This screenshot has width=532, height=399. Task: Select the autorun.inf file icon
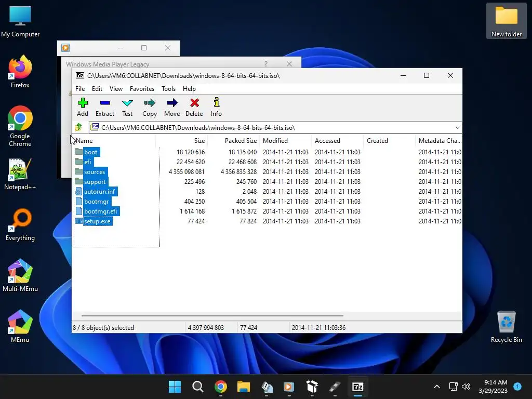point(79,191)
